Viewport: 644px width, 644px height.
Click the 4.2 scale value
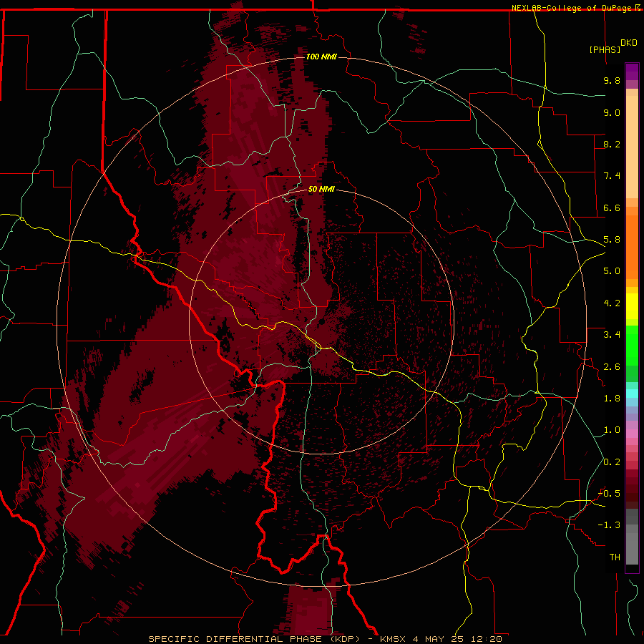(x=612, y=303)
